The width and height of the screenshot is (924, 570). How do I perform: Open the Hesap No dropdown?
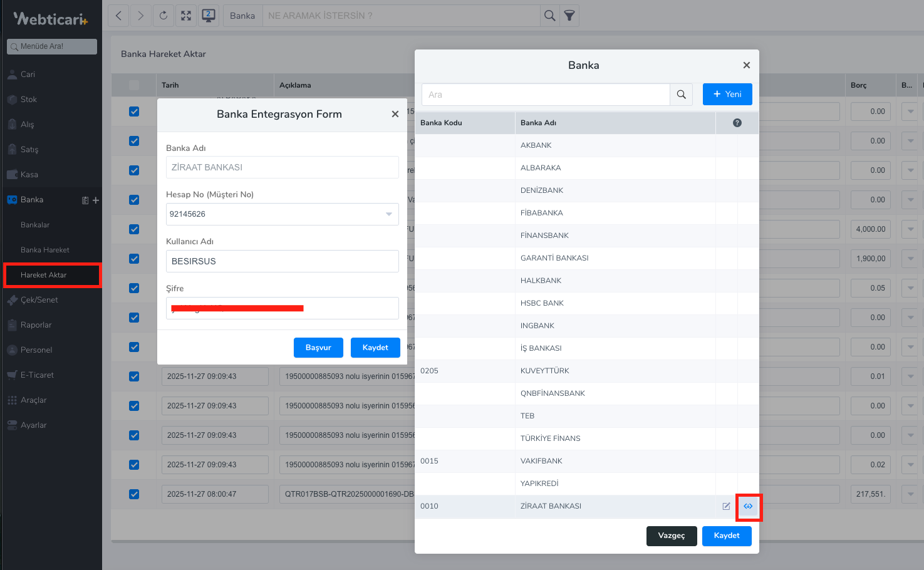[388, 214]
